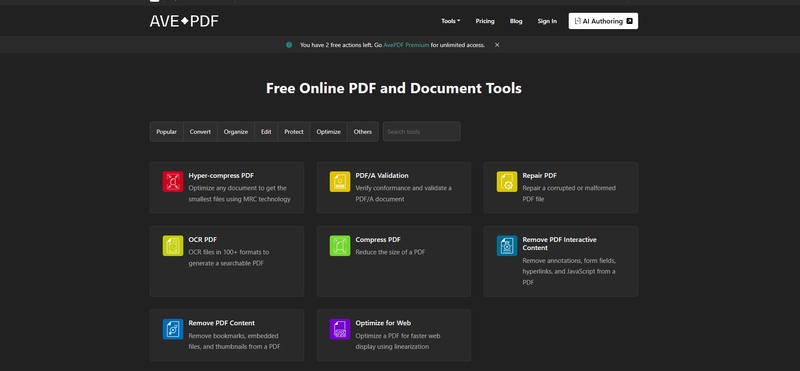Follow the AvePDF Premium link
Viewport: 800px width, 371px height.
coord(406,45)
